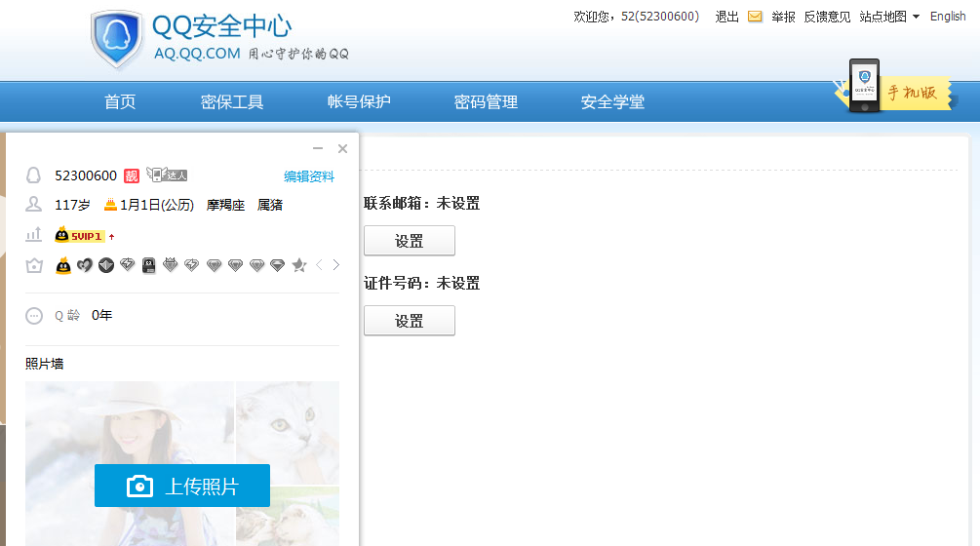Click the dark penguin card badge

(x=149, y=265)
